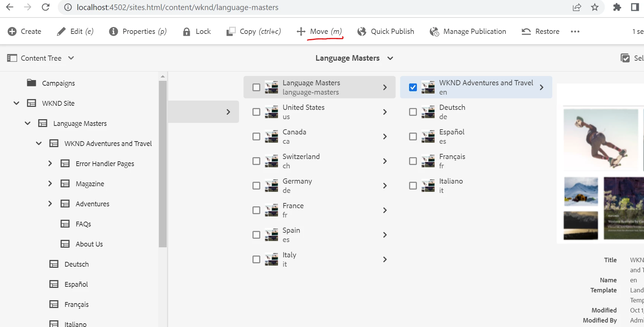Click the Restore undo arrow icon

[526, 32]
